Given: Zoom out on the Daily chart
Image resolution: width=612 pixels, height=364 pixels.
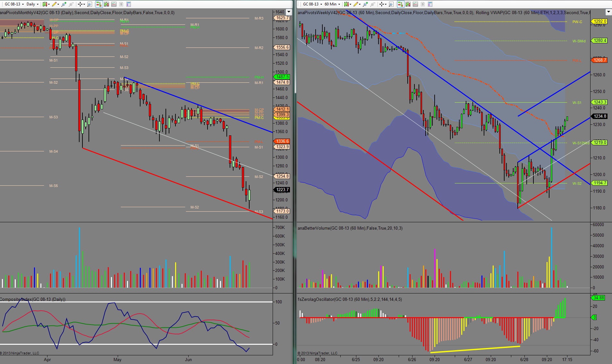Looking at the screenshot, I should (x=71, y=4).
